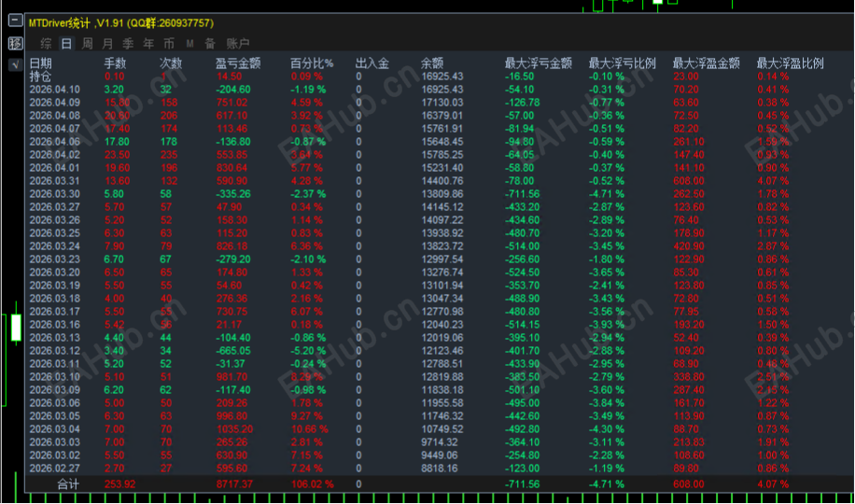
Task: Select the 2026.02.27 date row
Action: click(x=54, y=469)
